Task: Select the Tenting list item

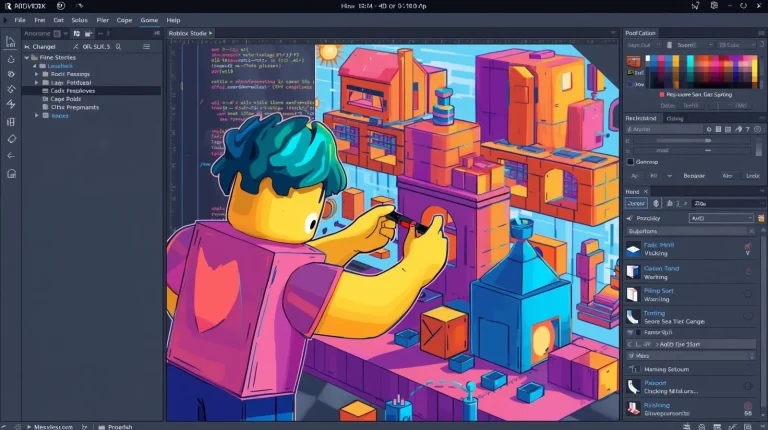Action: pos(690,317)
